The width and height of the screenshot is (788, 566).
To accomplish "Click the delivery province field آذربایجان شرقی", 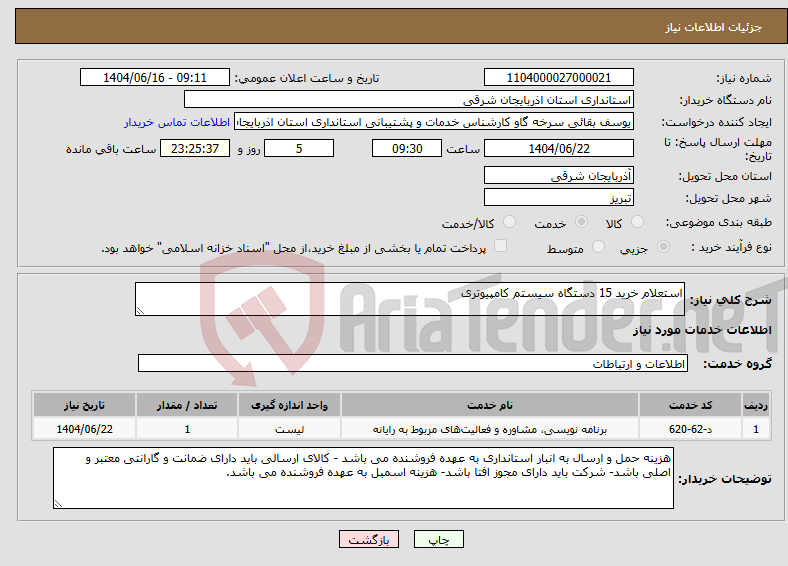I will click(x=558, y=175).
